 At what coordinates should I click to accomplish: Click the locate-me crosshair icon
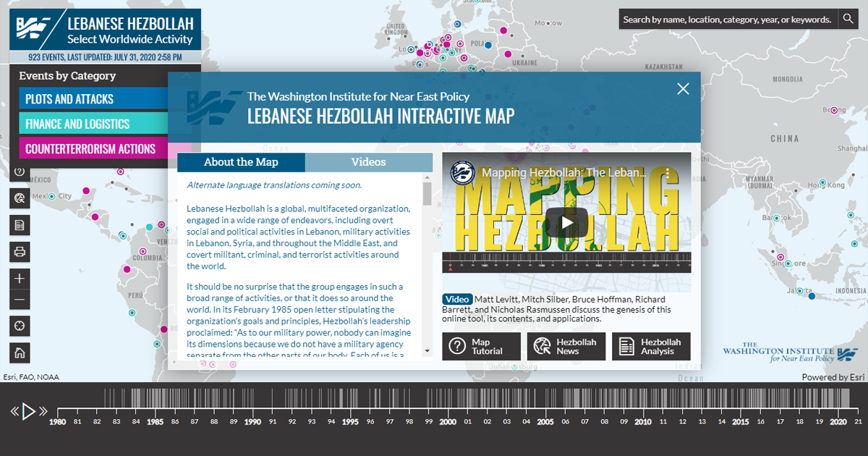click(x=20, y=326)
